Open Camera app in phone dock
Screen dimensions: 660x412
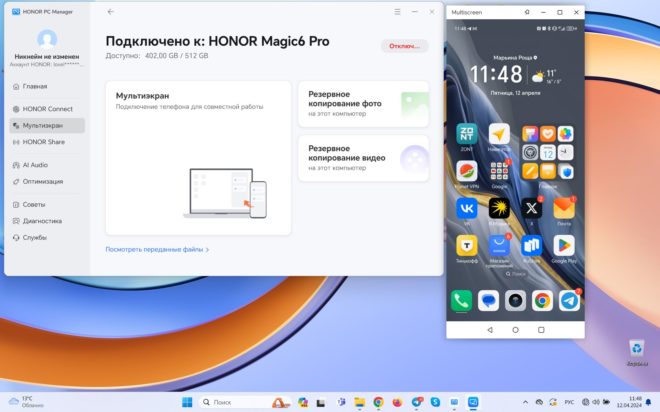point(515,301)
